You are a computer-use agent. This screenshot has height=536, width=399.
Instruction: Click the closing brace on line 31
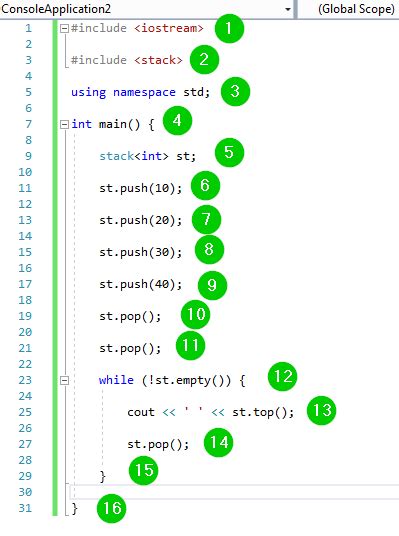point(75,509)
